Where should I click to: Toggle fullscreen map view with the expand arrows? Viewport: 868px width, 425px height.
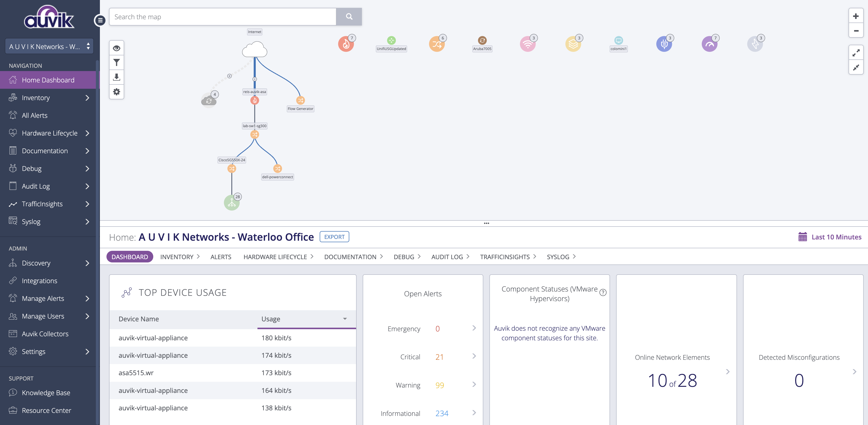coord(856,53)
